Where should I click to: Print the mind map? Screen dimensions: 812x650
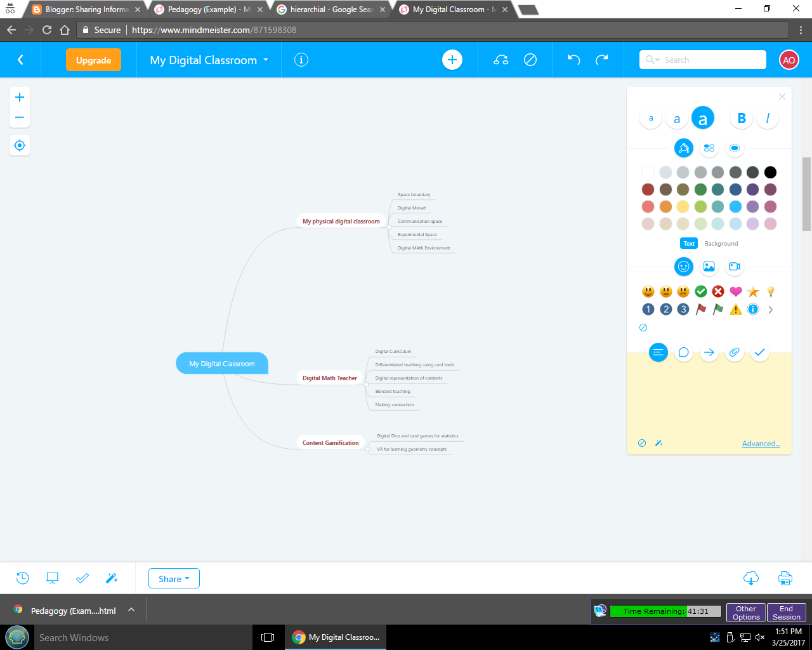(x=785, y=578)
